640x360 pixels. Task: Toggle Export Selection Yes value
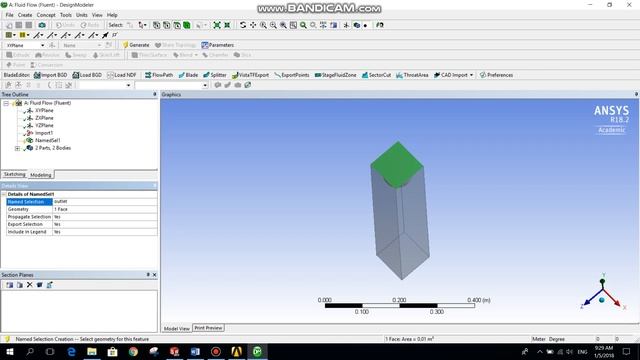coord(105,224)
